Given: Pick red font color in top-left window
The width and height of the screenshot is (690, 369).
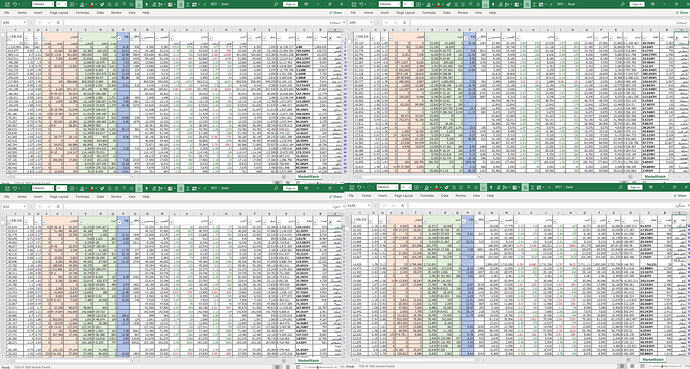Looking at the screenshot, I should tap(92, 4).
